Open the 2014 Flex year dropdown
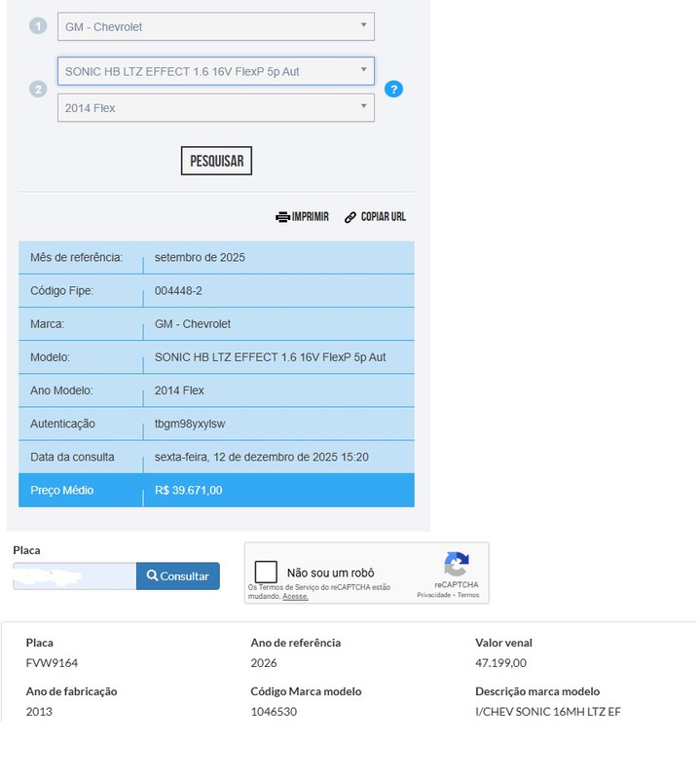The width and height of the screenshot is (700, 779). tap(216, 108)
